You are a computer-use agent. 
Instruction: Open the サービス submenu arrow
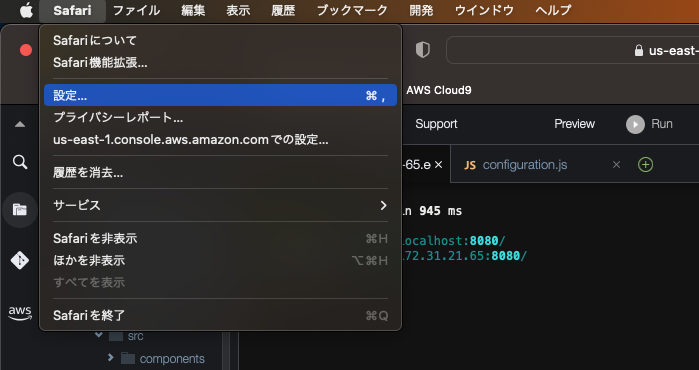coord(383,205)
